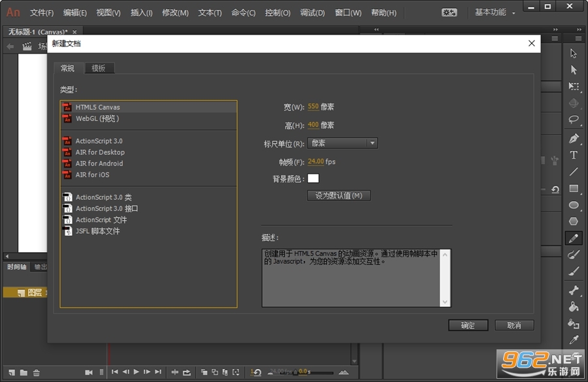Toggle the timeline loop button
This screenshot has width=588, height=382.
tap(186, 372)
